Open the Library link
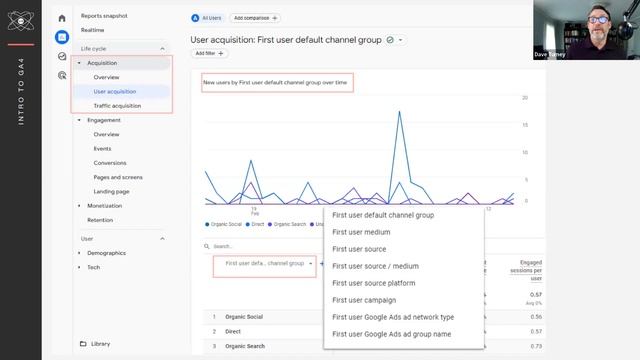Viewport: 640px width, 360px height. [100, 344]
